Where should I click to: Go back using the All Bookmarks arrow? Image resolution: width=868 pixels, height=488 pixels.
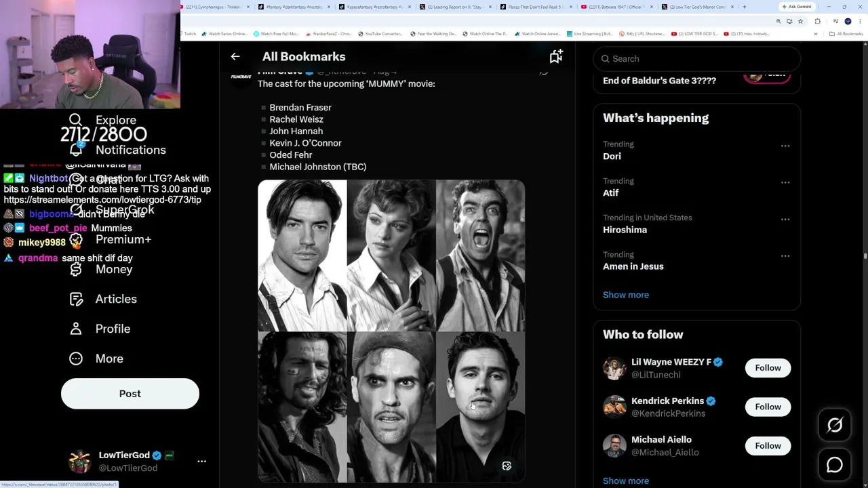pyautogui.click(x=235, y=57)
